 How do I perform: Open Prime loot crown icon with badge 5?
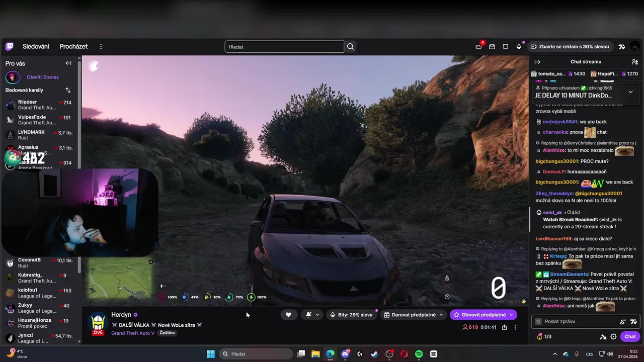[478, 47]
